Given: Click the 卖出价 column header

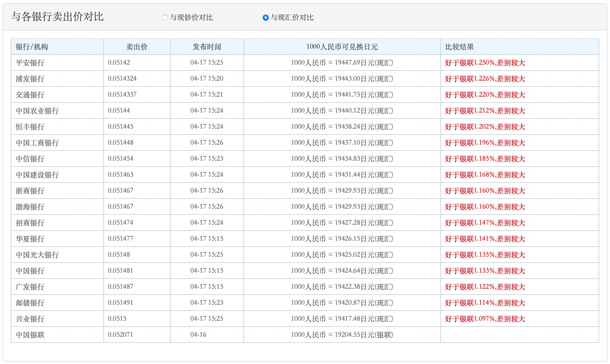Looking at the screenshot, I should pos(137,46).
